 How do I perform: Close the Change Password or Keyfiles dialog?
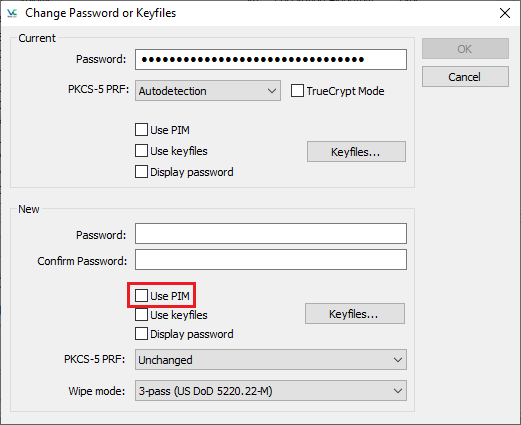point(505,13)
